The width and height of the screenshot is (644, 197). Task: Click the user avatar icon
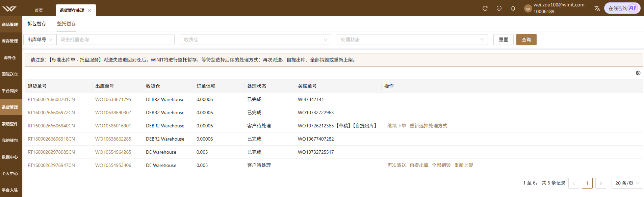tap(528, 9)
